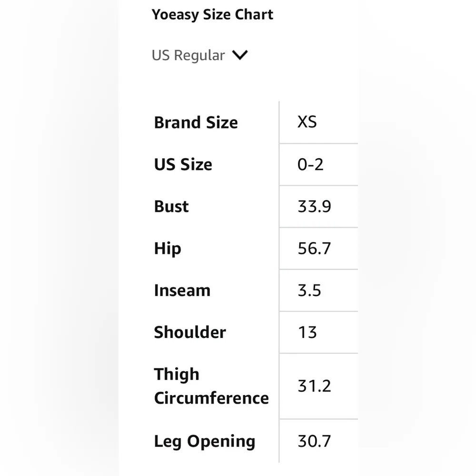The width and height of the screenshot is (476, 476).
Task: Select the Inseam row label
Action: [x=182, y=290]
